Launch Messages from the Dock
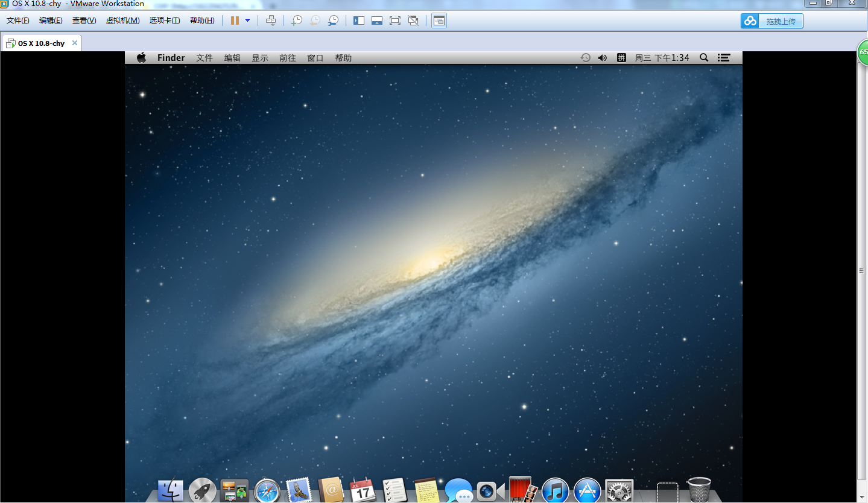Screen dimensions: 868x503 tap(459, 491)
